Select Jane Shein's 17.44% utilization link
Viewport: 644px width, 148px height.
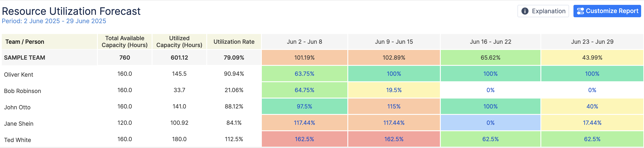click(592, 123)
